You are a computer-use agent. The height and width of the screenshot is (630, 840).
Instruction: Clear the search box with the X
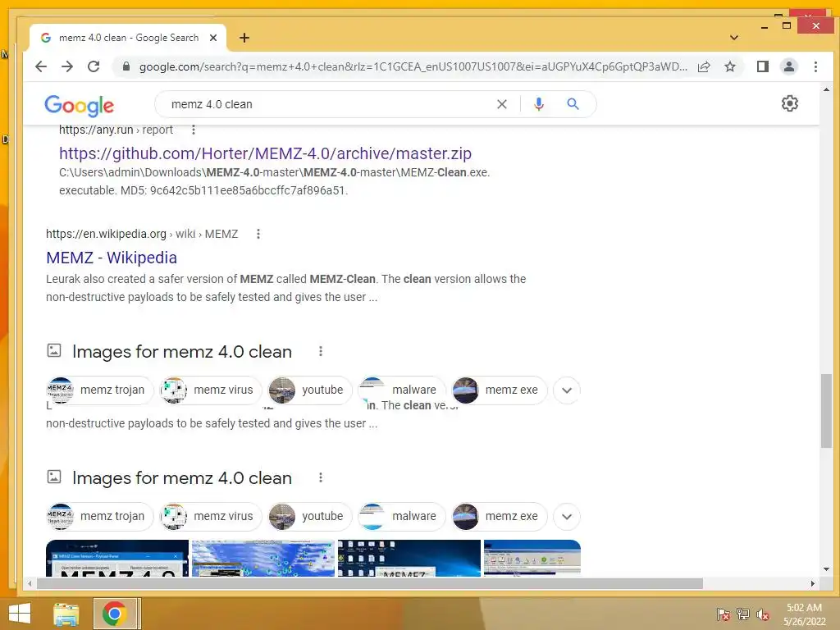[502, 104]
